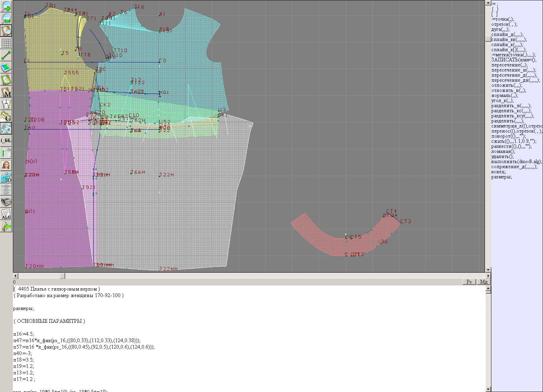Click the zoom in magnifier icon
The width and height of the screenshot is (543, 392).
tap(6, 6)
